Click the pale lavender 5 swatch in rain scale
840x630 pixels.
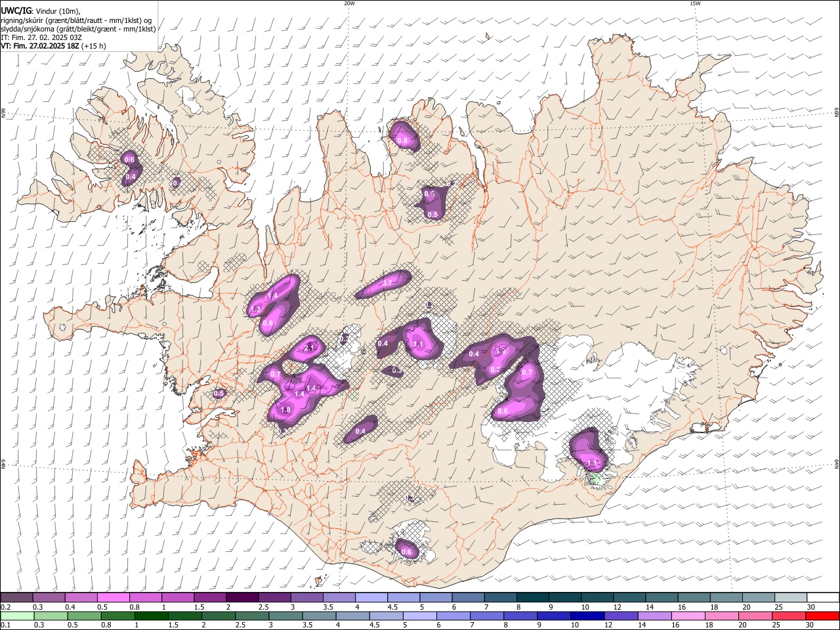point(420,616)
